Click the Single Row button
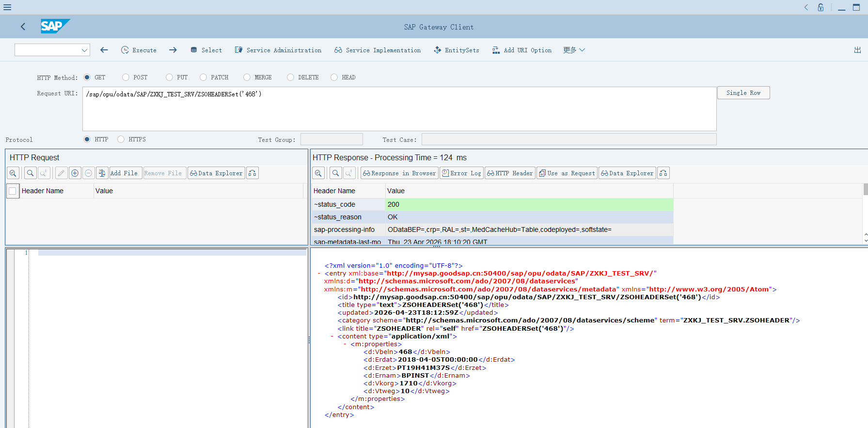Screen dimensions: 868x428 (x=743, y=93)
